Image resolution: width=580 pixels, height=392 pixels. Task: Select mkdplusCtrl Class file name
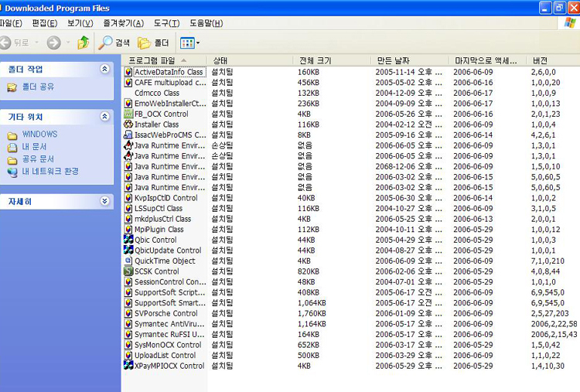162,219
